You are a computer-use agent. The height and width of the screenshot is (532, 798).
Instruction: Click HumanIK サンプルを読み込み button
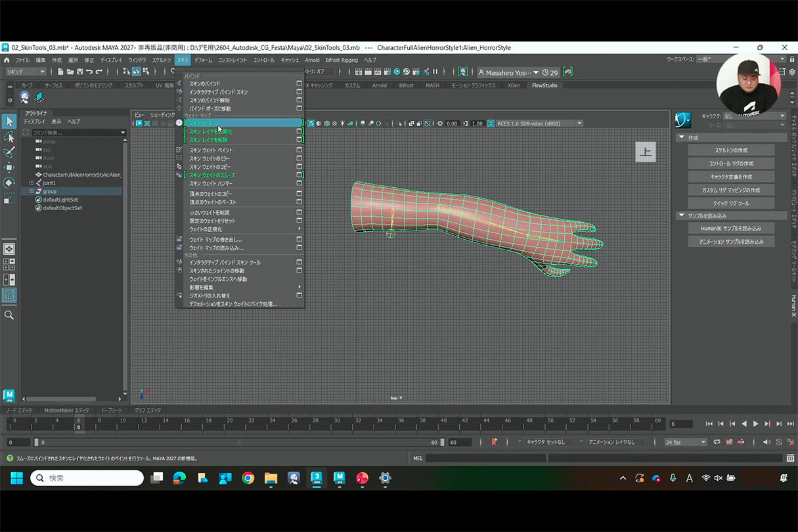731,229
